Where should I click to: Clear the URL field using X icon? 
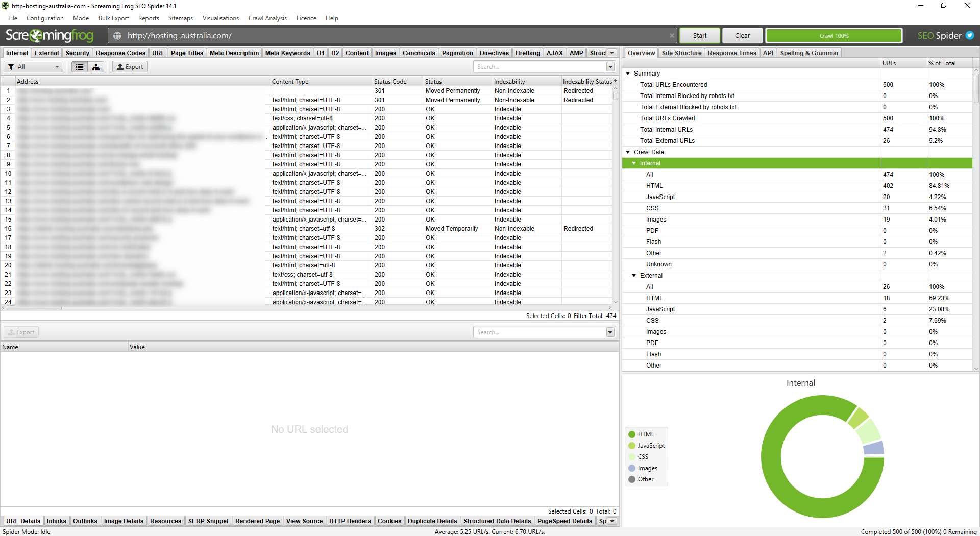tap(672, 36)
